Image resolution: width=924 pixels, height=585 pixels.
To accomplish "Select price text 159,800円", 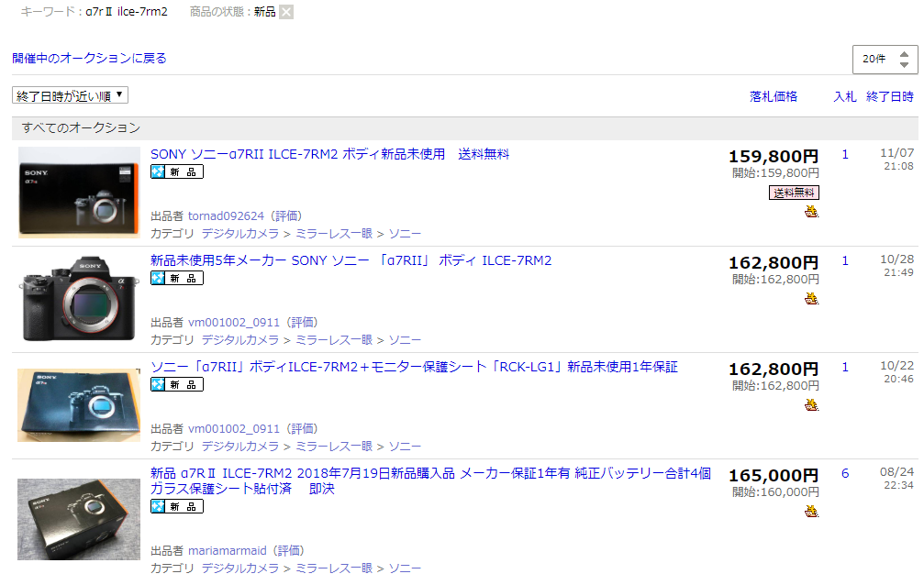I will (774, 157).
